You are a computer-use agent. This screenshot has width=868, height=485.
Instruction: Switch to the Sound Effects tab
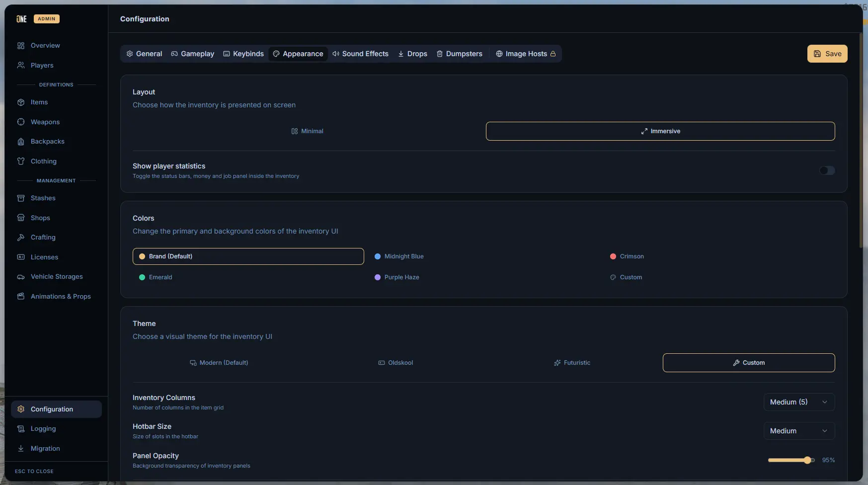(361, 54)
